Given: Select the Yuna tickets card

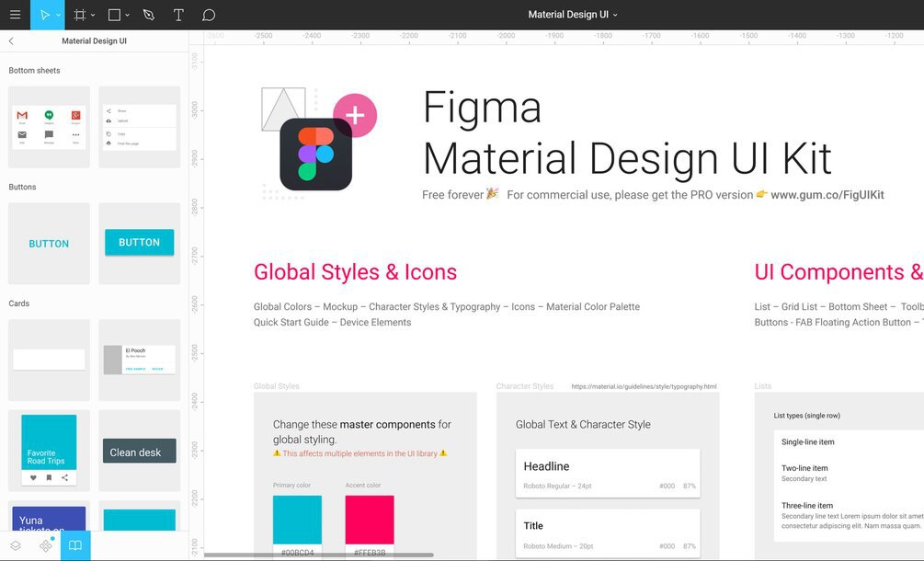Looking at the screenshot, I should tap(49, 516).
